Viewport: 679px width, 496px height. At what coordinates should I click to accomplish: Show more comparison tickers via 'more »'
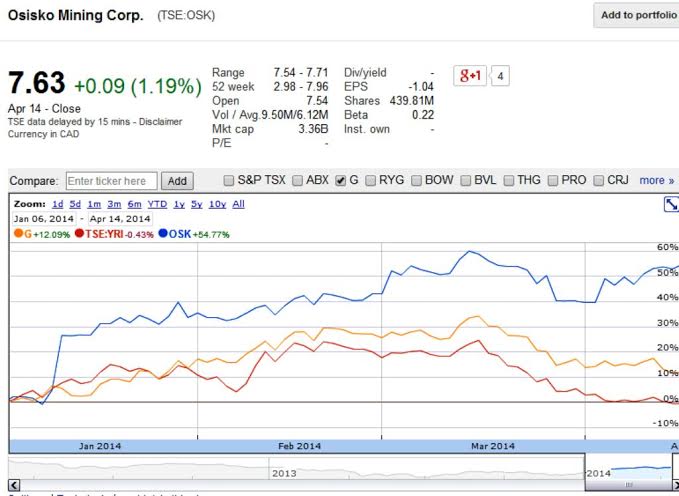tap(656, 180)
